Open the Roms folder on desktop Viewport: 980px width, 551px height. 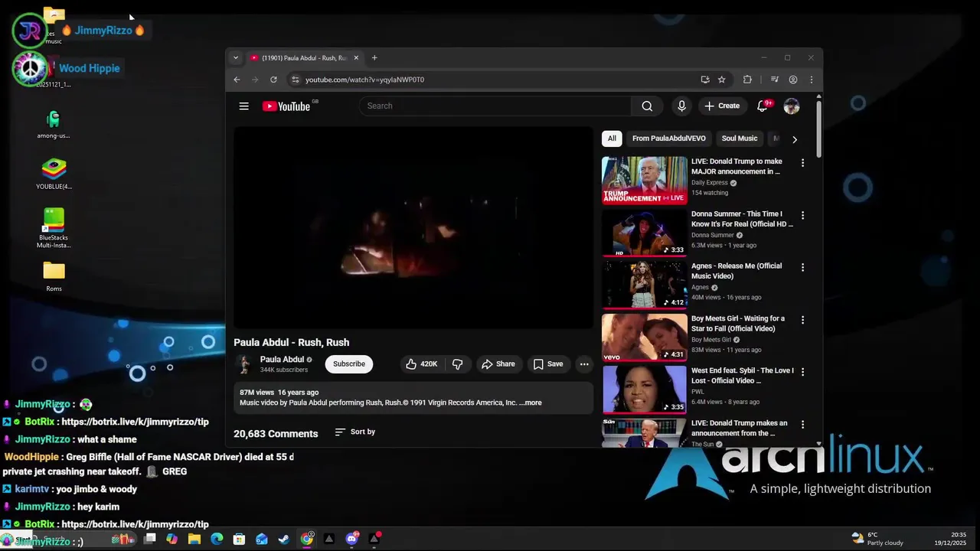pyautogui.click(x=54, y=277)
